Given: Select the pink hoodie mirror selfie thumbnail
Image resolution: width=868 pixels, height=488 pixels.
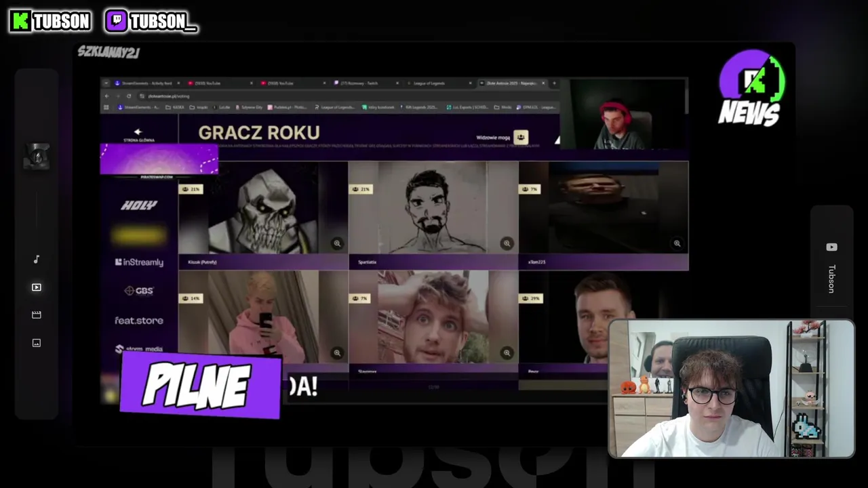Looking at the screenshot, I should pos(263,317).
